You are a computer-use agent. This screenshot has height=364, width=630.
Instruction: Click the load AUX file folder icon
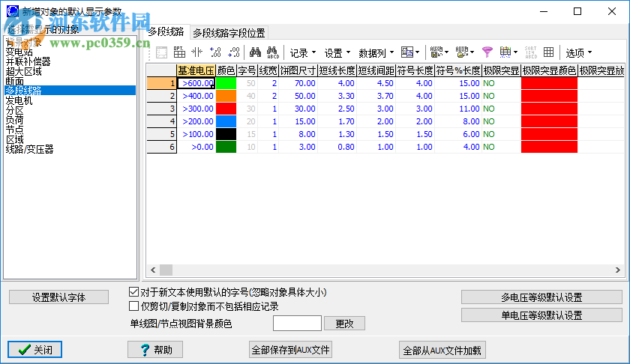point(462,52)
